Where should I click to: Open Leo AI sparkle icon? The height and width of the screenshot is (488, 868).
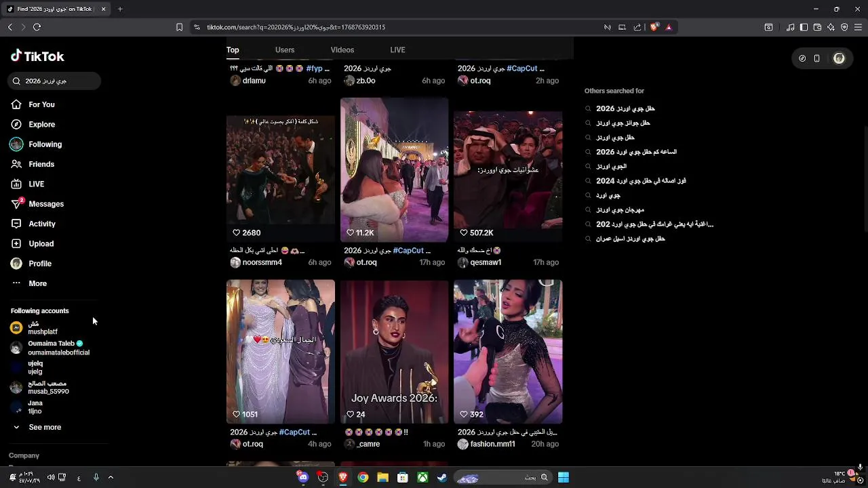[831, 27]
